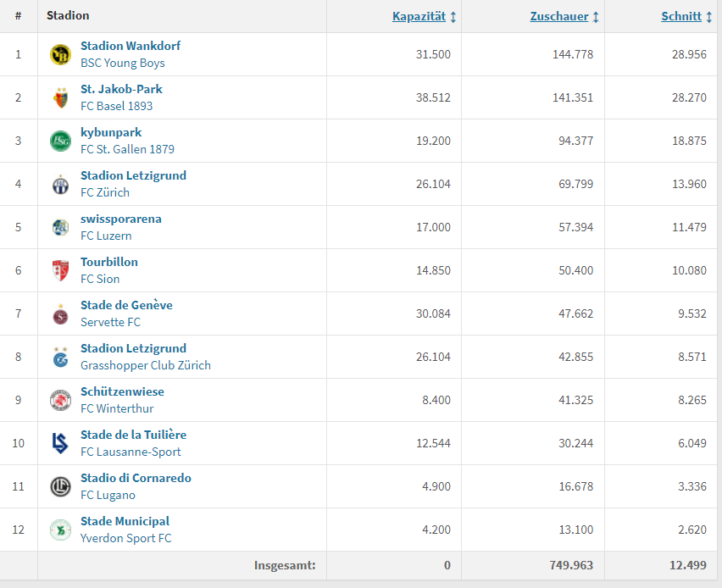
Task: Click the FC Lugano club crest
Action: [x=60, y=486]
